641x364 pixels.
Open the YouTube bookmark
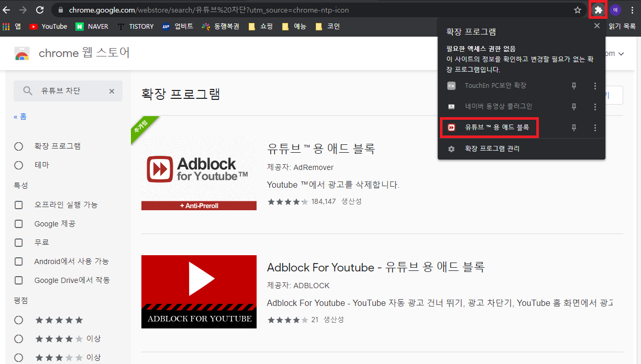pyautogui.click(x=48, y=26)
